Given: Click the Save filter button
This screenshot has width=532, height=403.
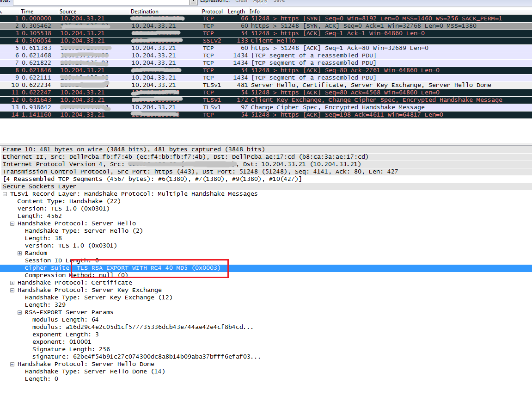Looking at the screenshot, I should coord(279,1).
